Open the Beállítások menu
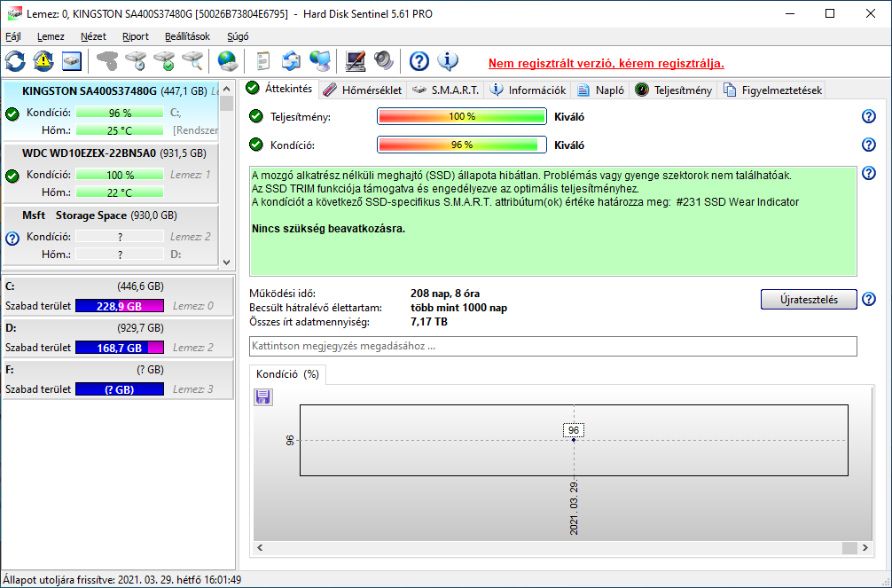 (x=187, y=36)
